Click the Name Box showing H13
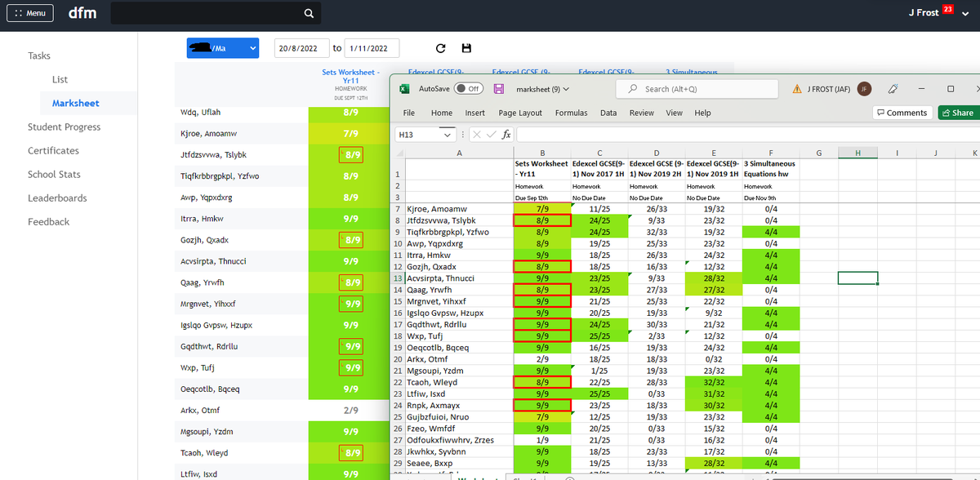Viewport: 980px width, 480px height. click(420, 135)
